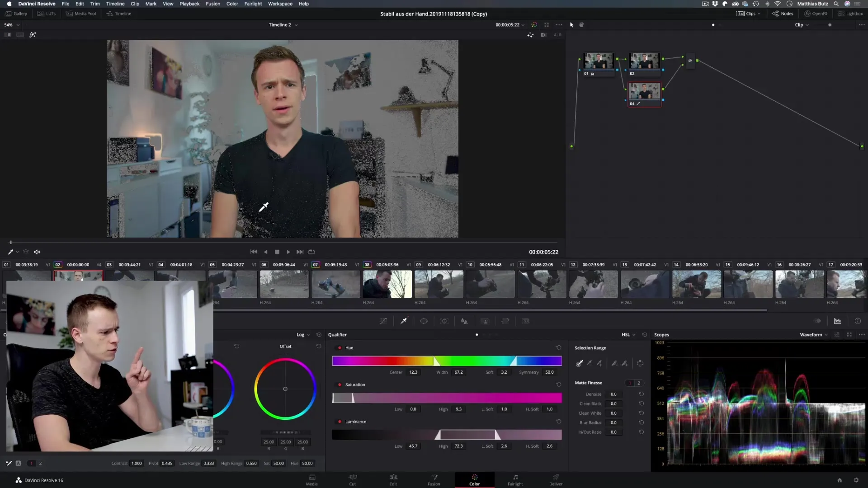Open the Waveform scope type dropdown
This screenshot has width=868, height=488.
point(814,334)
